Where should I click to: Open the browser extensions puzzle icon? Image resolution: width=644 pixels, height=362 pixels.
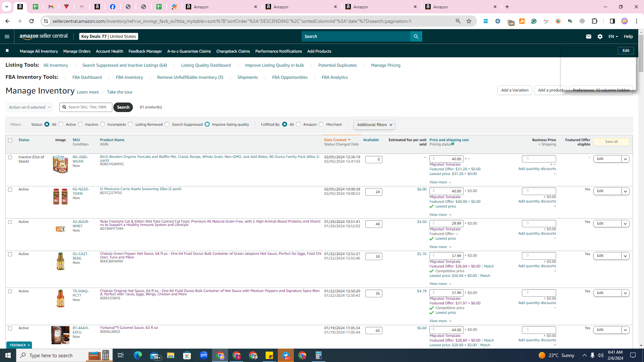[x=594, y=21]
